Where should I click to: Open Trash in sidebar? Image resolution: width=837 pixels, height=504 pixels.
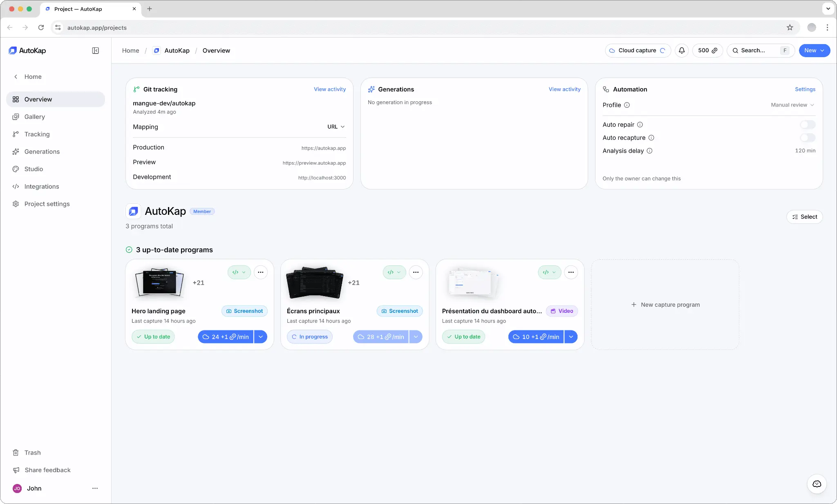click(x=56, y=453)
